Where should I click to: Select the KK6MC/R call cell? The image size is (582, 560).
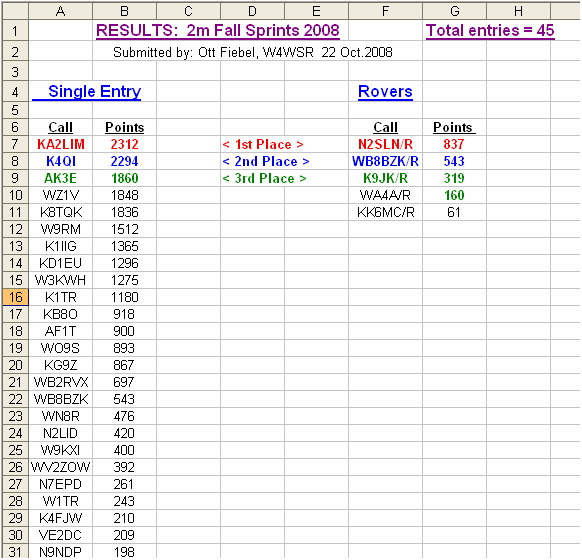tap(385, 212)
